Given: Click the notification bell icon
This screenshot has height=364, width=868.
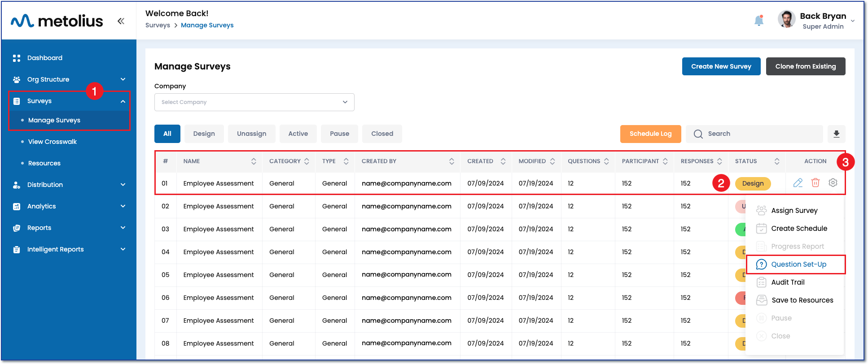Looking at the screenshot, I should (x=759, y=21).
